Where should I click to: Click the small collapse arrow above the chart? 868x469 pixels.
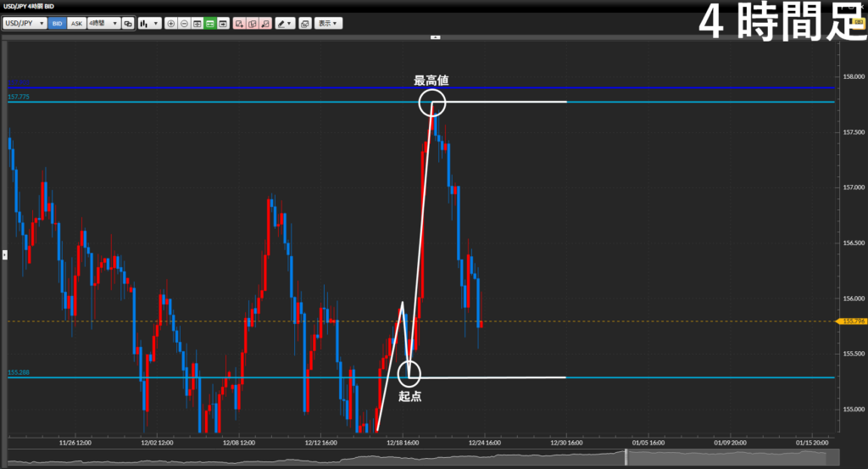point(435,37)
